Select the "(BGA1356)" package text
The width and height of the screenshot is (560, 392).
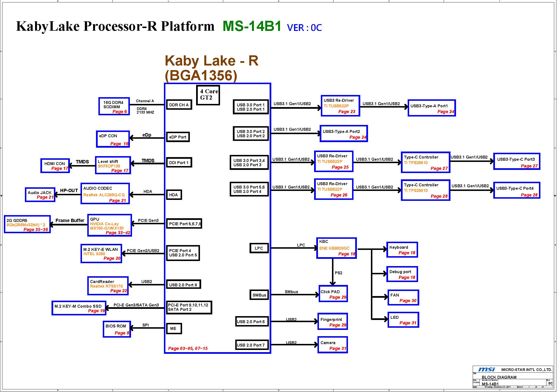click(201, 76)
